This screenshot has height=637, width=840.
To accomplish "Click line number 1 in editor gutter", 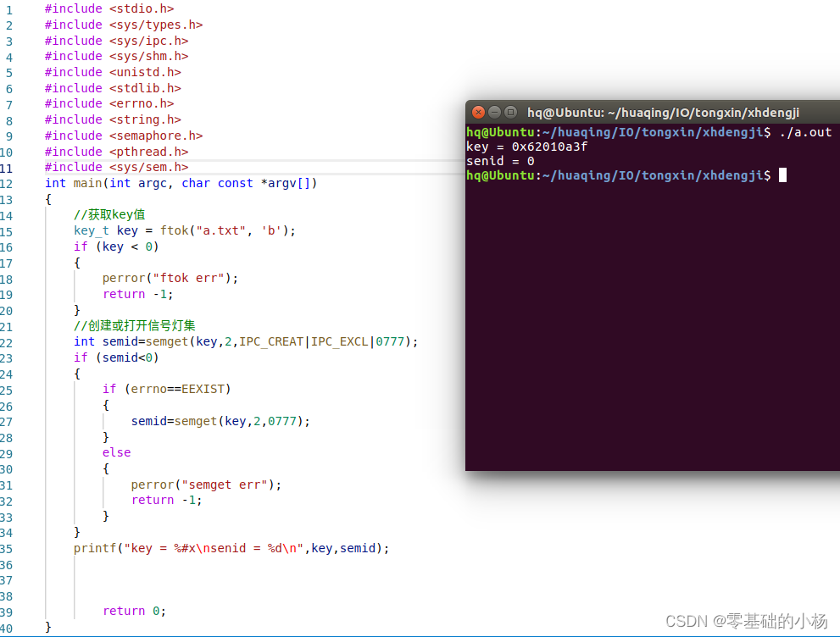I will click(9, 9).
